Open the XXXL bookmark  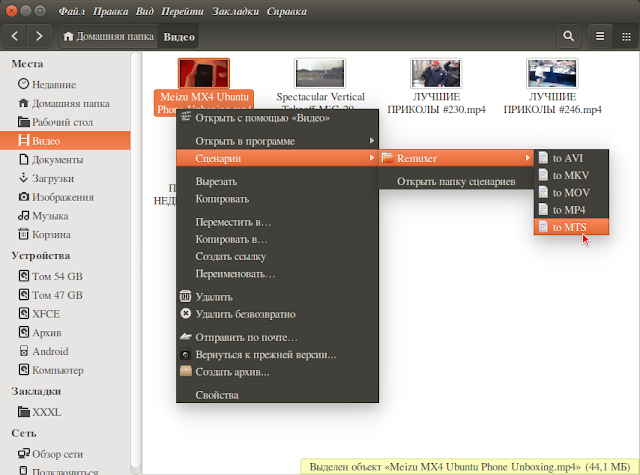[x=65, y=412]
